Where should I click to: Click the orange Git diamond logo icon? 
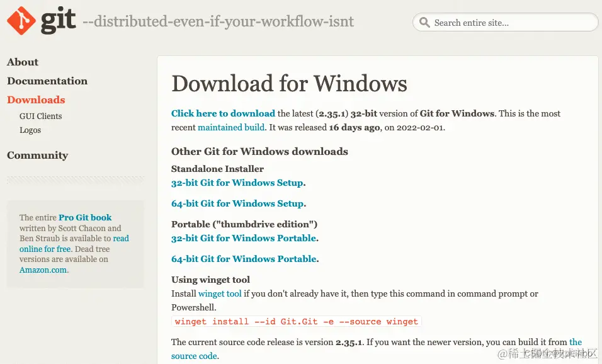[21, 20]
